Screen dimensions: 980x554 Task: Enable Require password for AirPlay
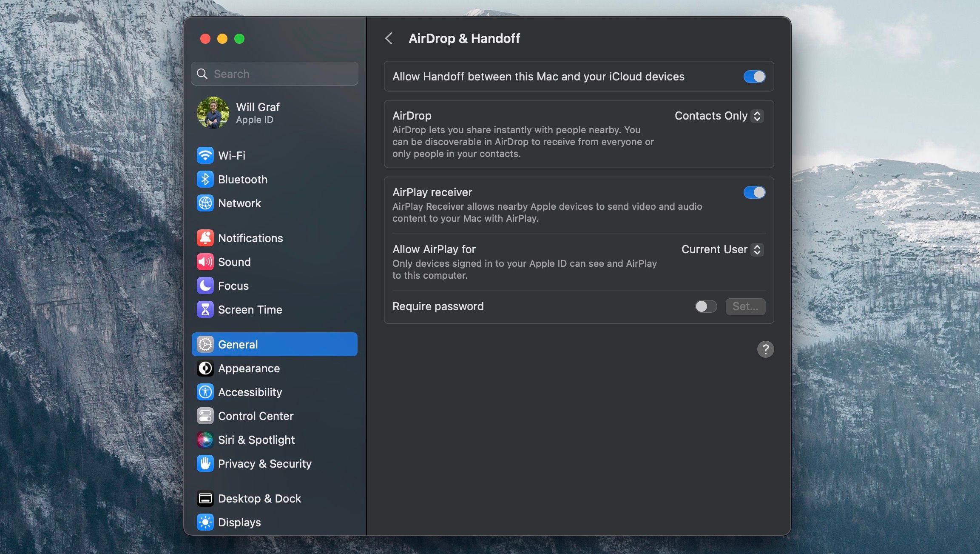(x=706, y=306)
